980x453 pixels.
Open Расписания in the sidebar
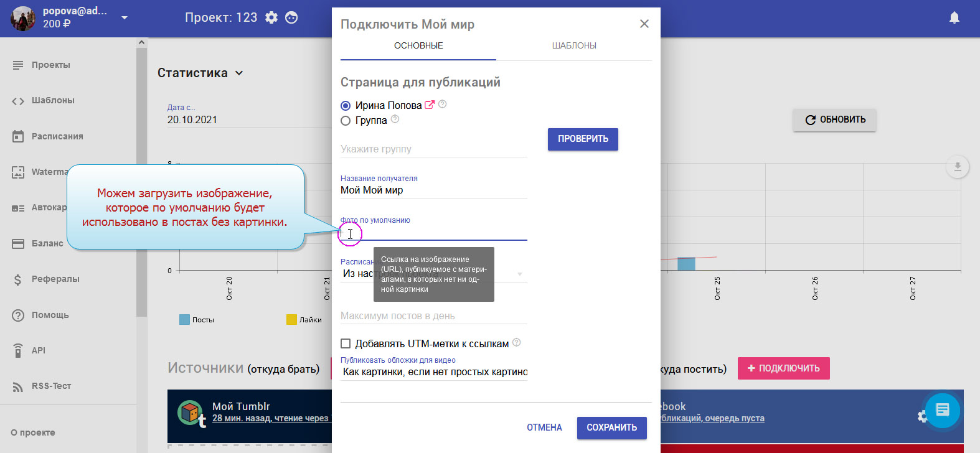(x=57, y=136)
